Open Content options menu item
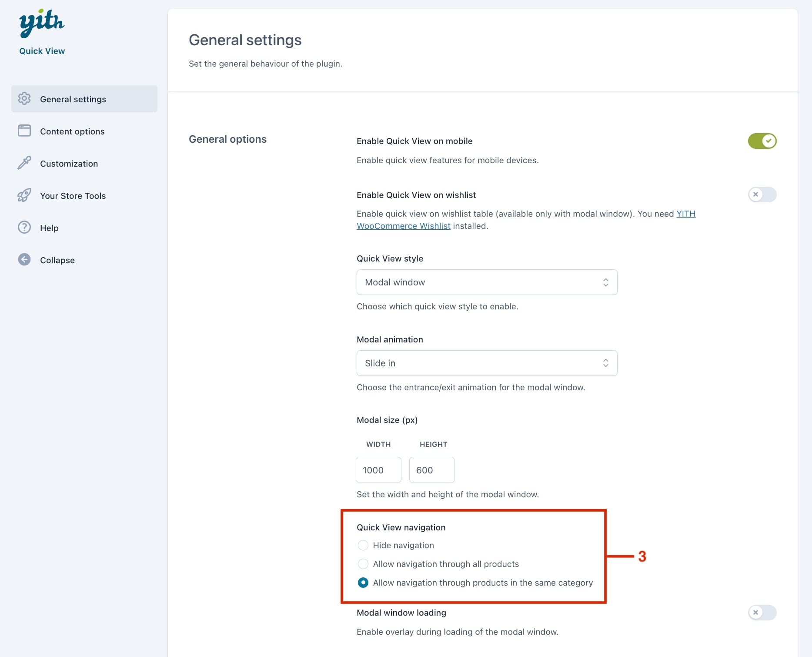Image resolution: width=812 pixels, height=657 pixels. coord(84,131)
